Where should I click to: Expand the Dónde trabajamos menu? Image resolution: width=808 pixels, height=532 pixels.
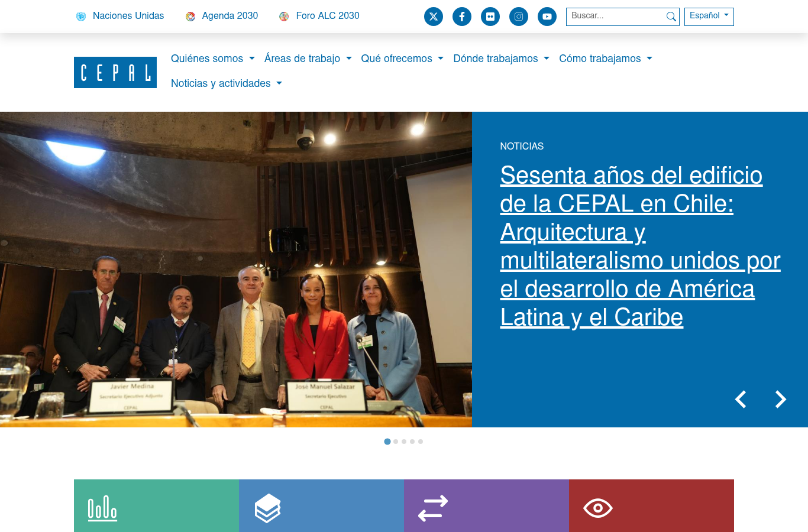[502, 59]
